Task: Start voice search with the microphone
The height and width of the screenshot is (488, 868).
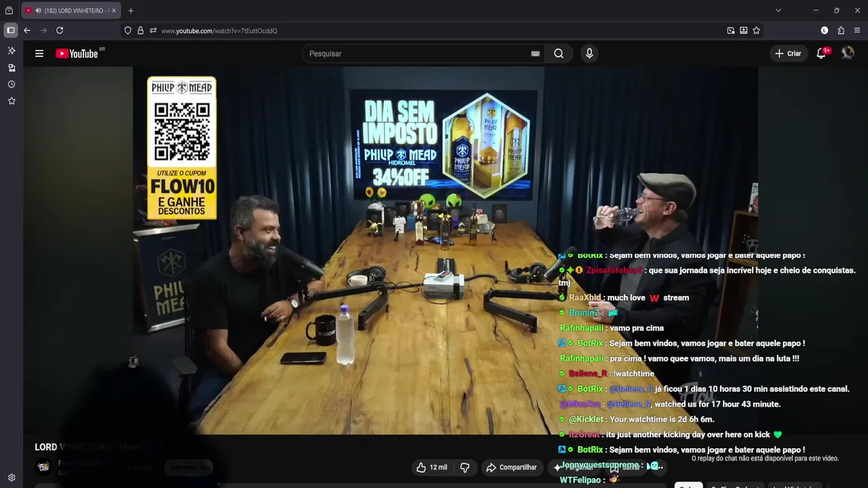Action: click(589, 54)
